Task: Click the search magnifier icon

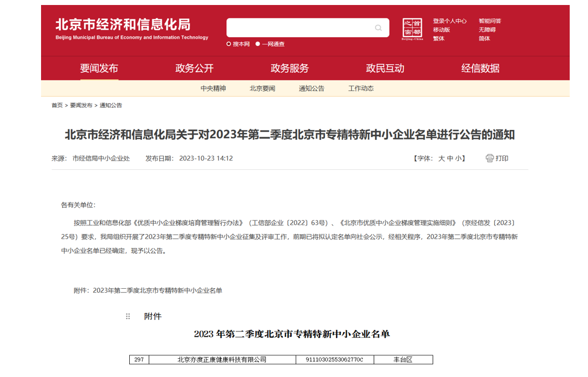Action: click(x=378, y=28)
